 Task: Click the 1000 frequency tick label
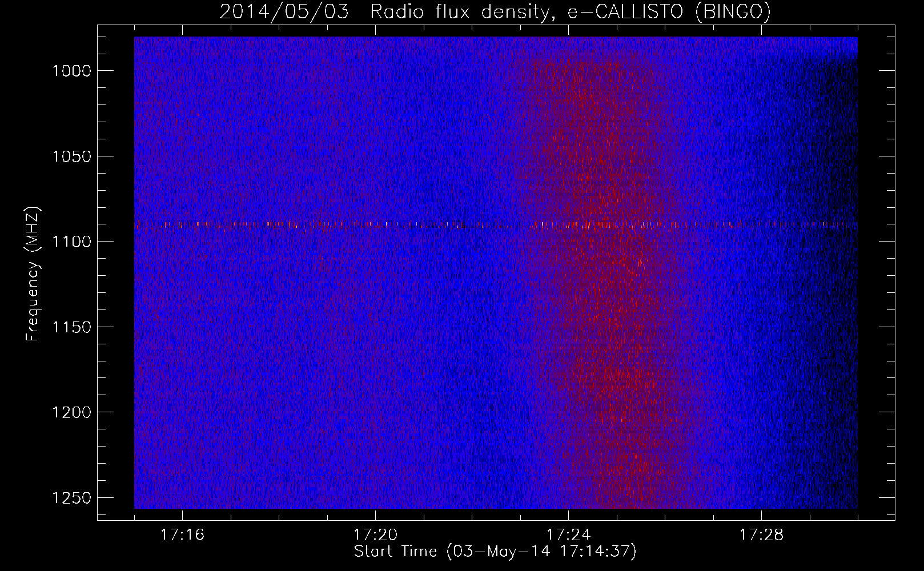coord(71,71)
